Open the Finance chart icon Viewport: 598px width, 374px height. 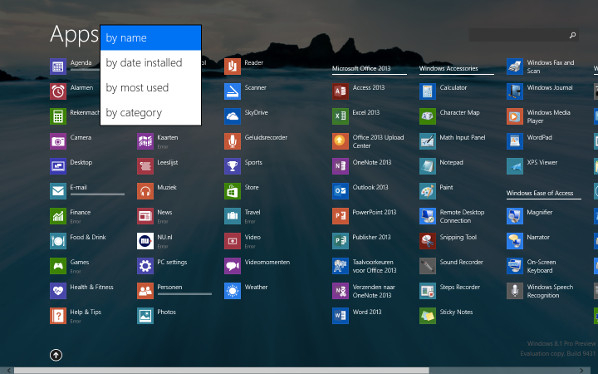tap(58, 216)
